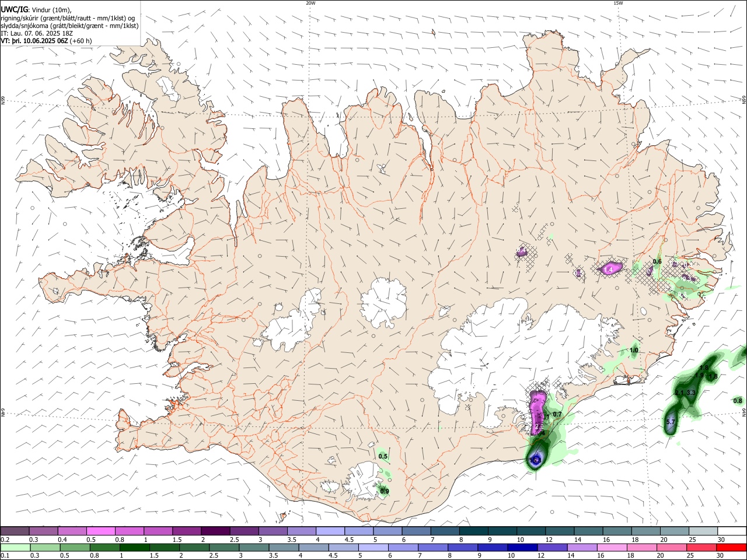Click the '0.7' precipitation value beside the purple snow area

(x=557, y=414)
